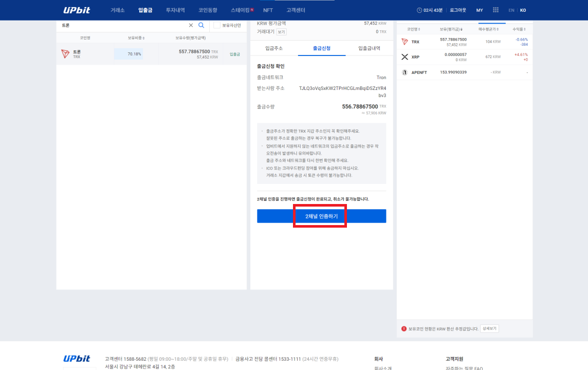Sort holdings panel by 코인명

pyautogui.click(x=414, y=29)
